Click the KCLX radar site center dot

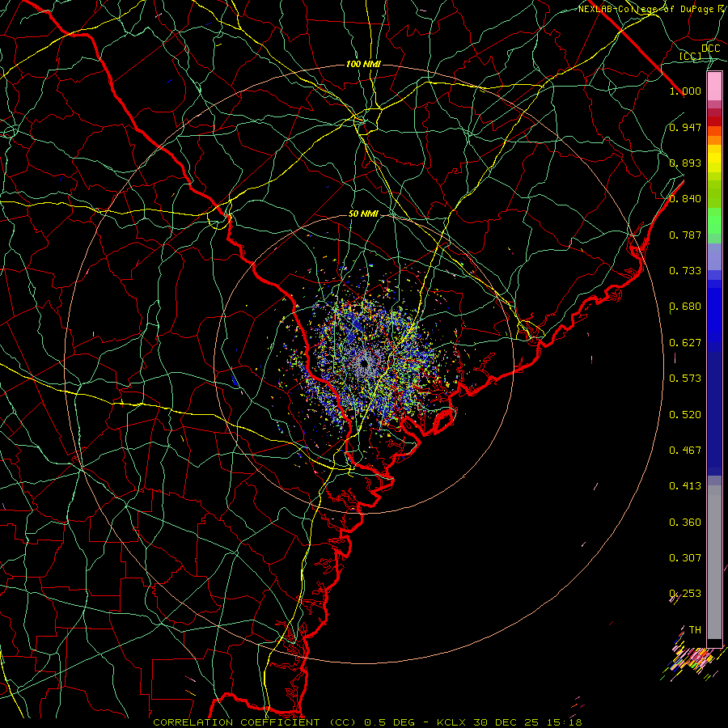[364, 363]
